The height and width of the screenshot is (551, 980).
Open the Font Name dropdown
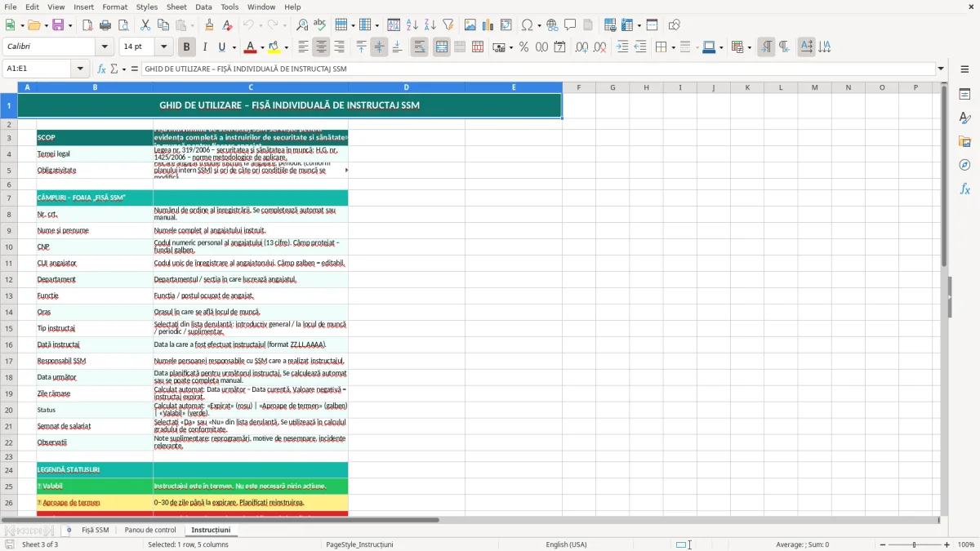coord(104,47)
